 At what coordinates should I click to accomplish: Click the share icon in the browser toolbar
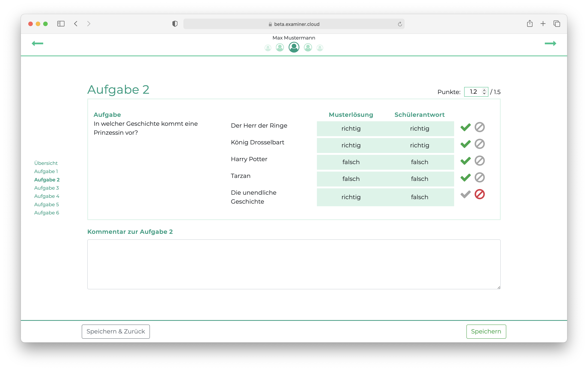click(530, 24)
